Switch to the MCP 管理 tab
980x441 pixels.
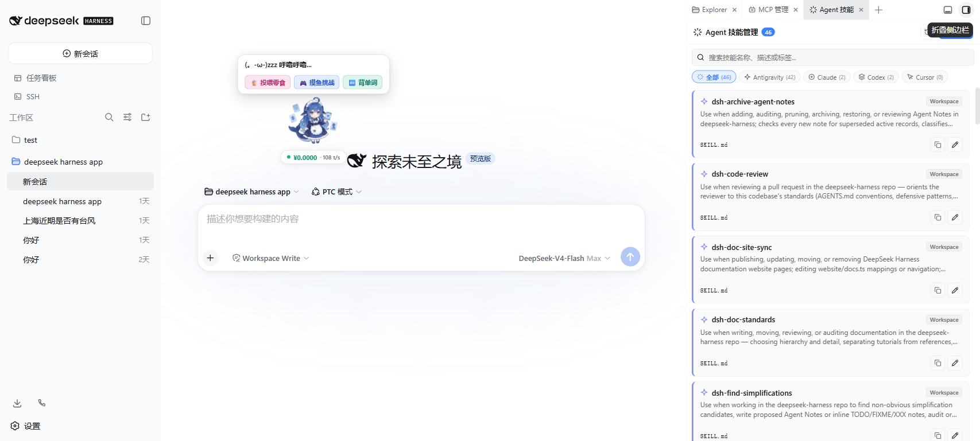(x=768, y=10)
